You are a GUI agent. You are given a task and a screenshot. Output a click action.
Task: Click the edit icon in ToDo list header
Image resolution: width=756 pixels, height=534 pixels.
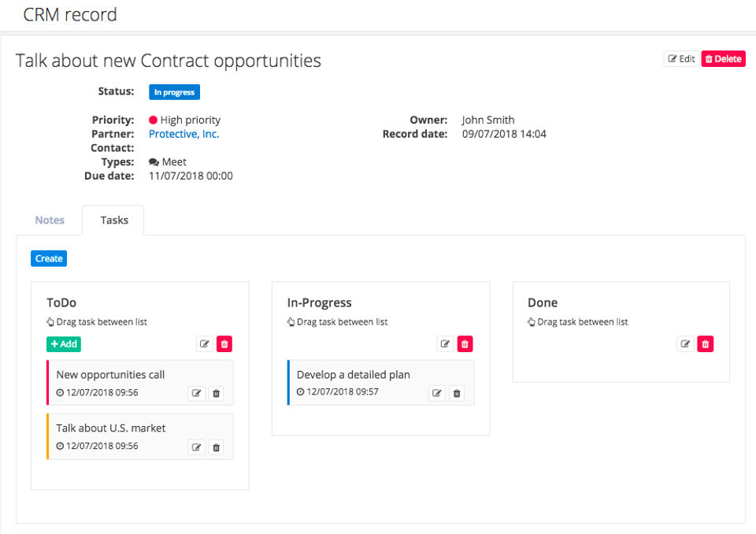coord(205,344)
